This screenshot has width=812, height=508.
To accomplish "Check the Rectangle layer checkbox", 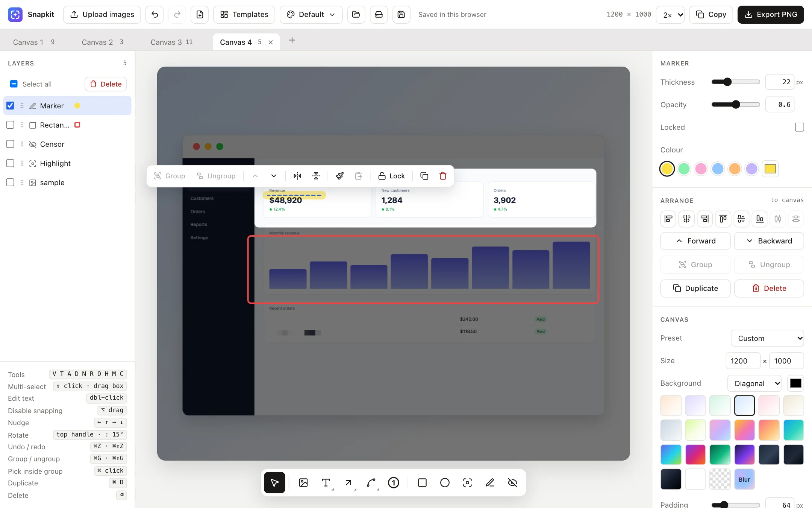I will pos(11,125).
